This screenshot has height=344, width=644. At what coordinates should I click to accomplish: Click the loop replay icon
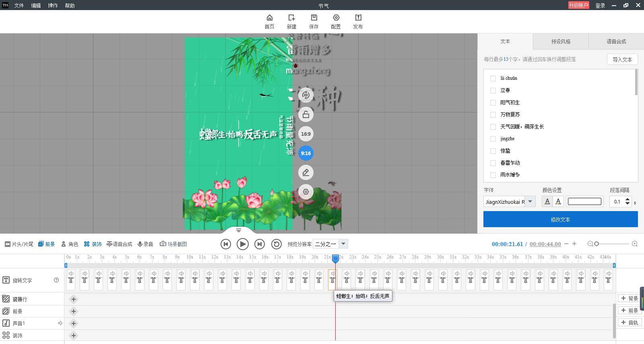pos(276,244)
